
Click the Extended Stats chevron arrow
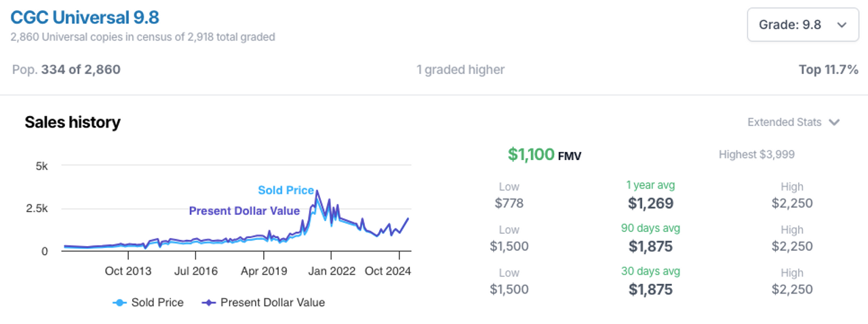[x=834, y=123]
